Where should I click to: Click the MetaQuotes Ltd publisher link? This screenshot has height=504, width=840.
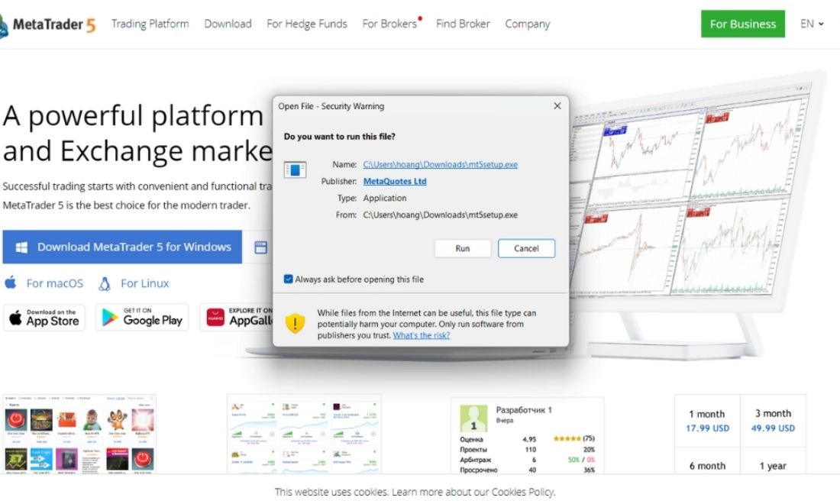395,181
